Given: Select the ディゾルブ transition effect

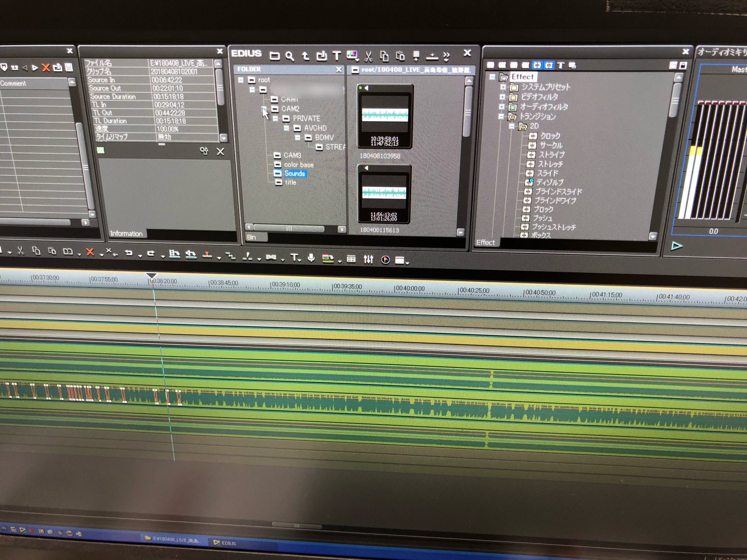Looking at the screenshot, I should point(549,182).
